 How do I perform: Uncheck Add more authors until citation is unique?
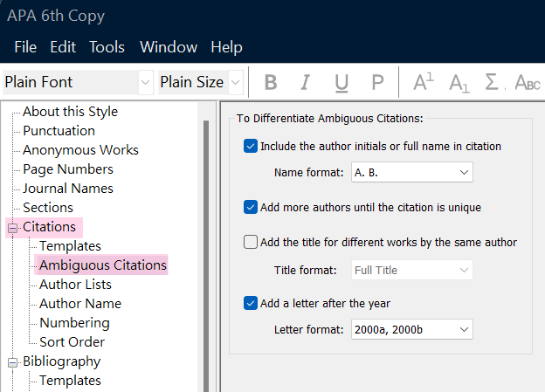[251, 207]
